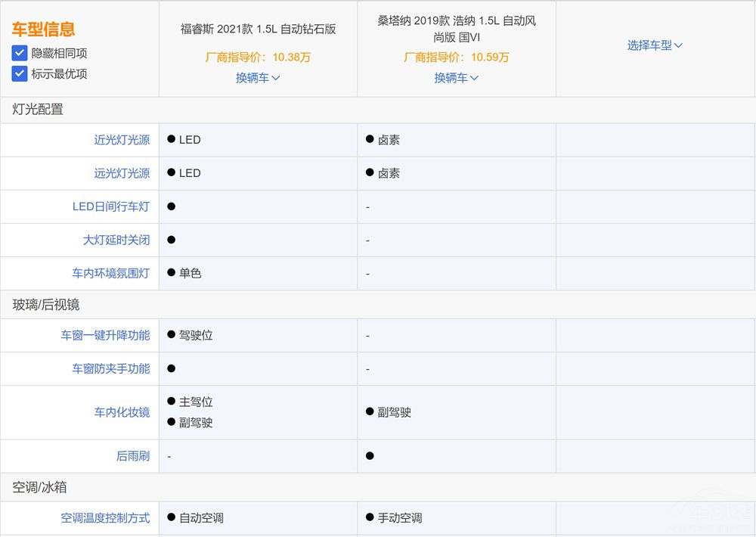Open the 远光灯光源 parameter link
The height and width of the screenshot is (537, 756).
122,173
